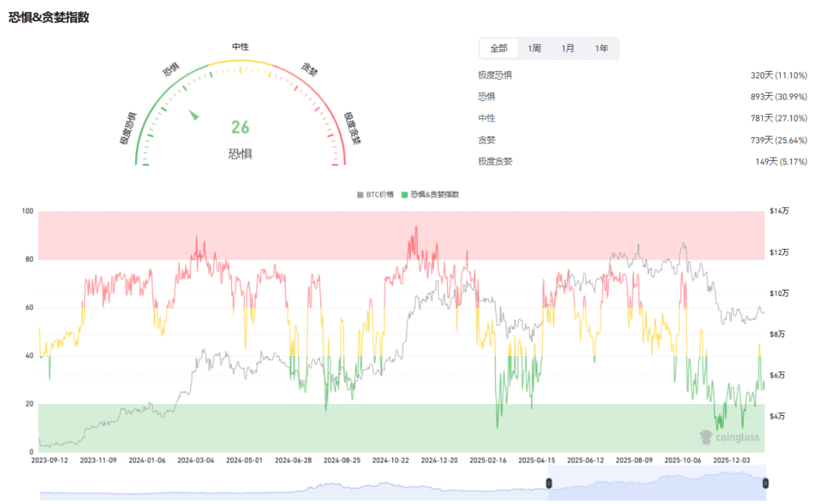Click the $14万 price axis label
Image resolution: width=815 pixels, height=504 pixels.
779,211
